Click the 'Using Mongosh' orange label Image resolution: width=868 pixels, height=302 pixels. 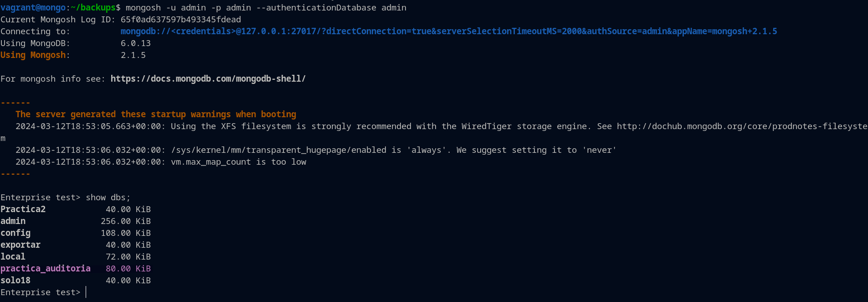33,55
